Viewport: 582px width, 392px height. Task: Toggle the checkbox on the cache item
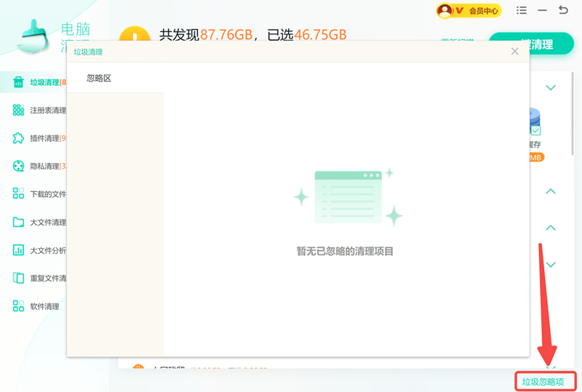click(535, 130)
